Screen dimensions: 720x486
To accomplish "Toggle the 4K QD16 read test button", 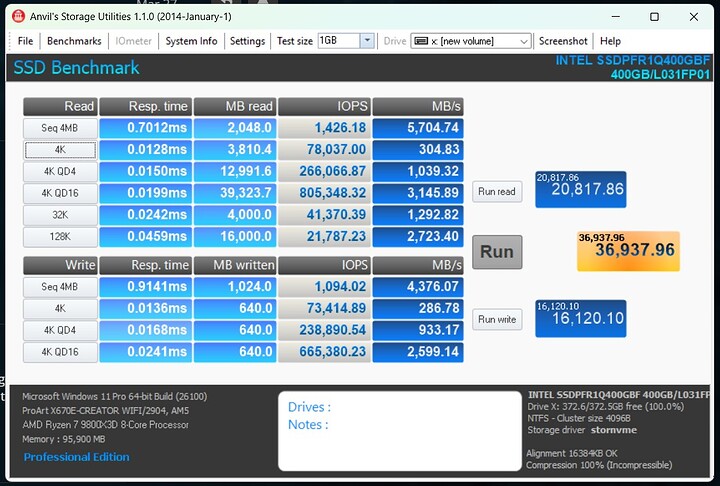I will coord(60,193).
